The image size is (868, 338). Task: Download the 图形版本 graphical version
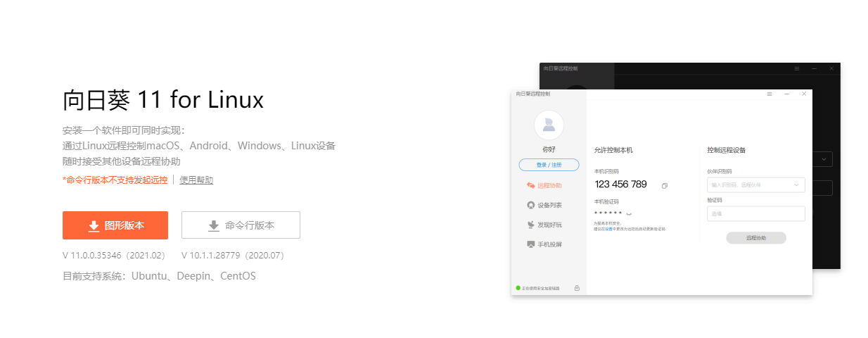[x=115, y=225]
